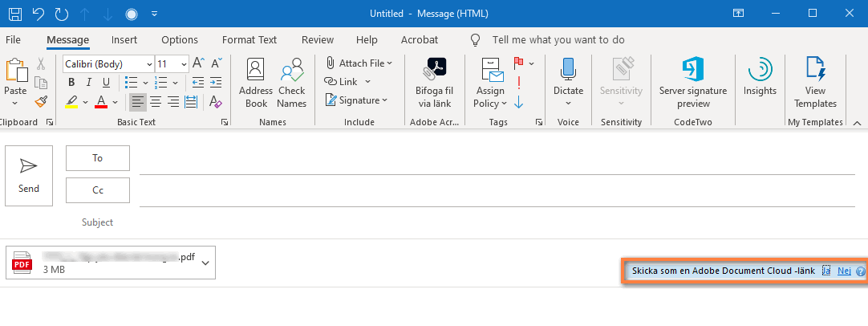This screenshot has width=868, height=326.
Task: Apply the yellow text highlight color
Action: pos(71,102)
